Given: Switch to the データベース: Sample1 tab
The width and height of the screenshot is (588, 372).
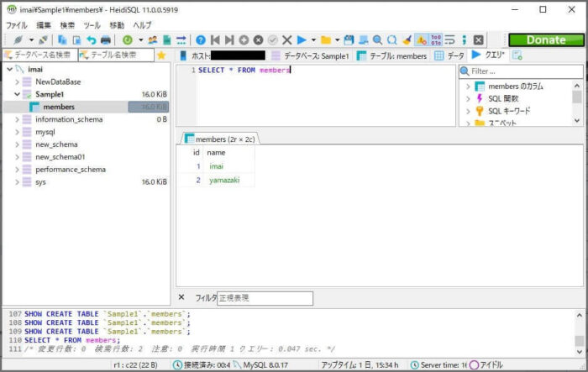Looking at the screenshot, I should (310, 55).
